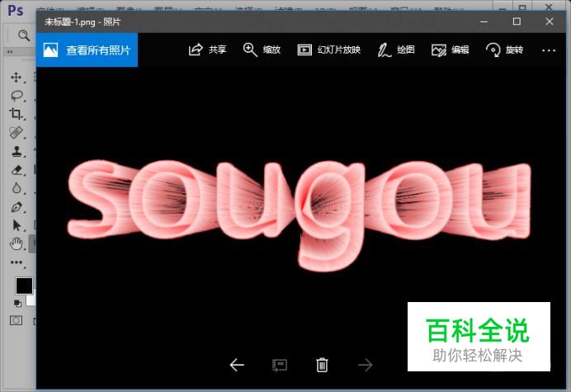Go to next photo with right arrow

click(365, 365)
